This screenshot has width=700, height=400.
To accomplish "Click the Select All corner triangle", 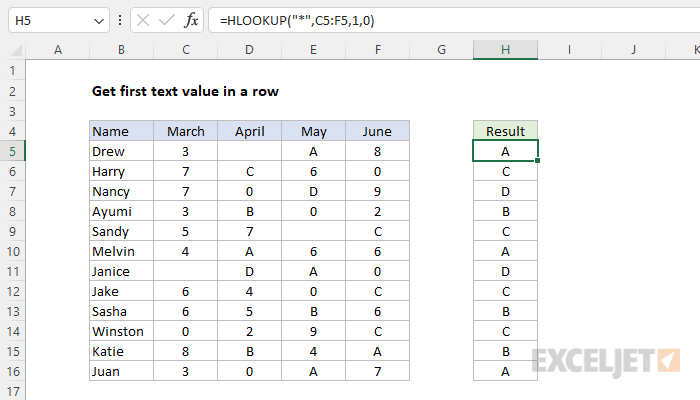I will 15,50.
